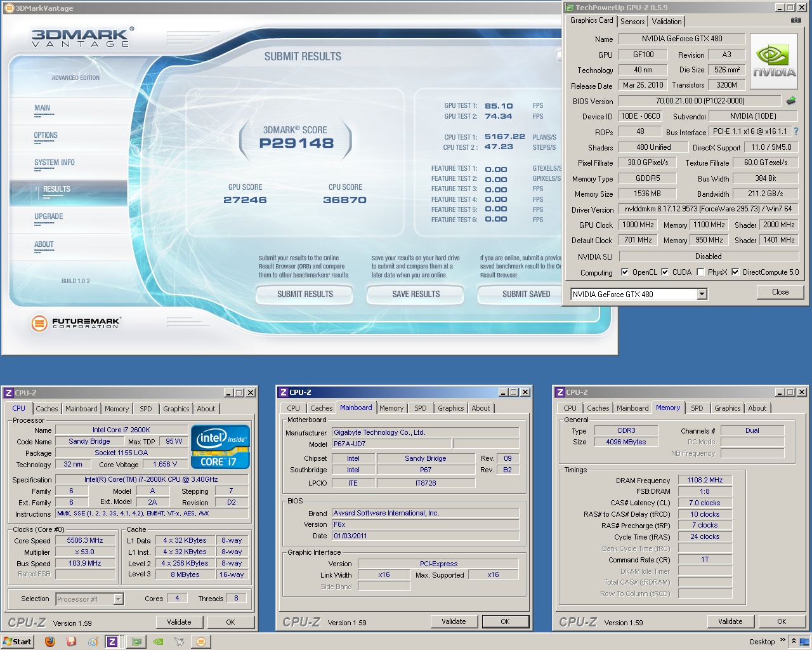The height and width of the screenshot is (650, 812).
Task: Switch to the Validation tab in GPU-Z
Action: click(x=667, y=21)
